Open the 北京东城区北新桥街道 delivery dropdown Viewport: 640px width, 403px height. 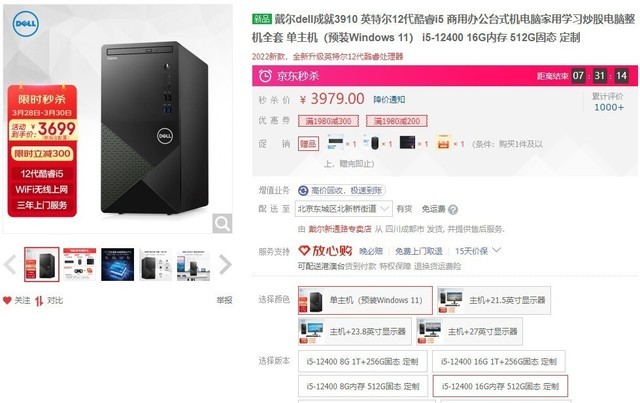(345, 209)
